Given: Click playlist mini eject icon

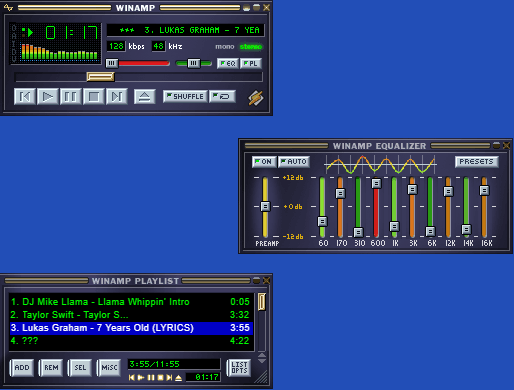Looking at the screenshot, I should tap(179, 378).
